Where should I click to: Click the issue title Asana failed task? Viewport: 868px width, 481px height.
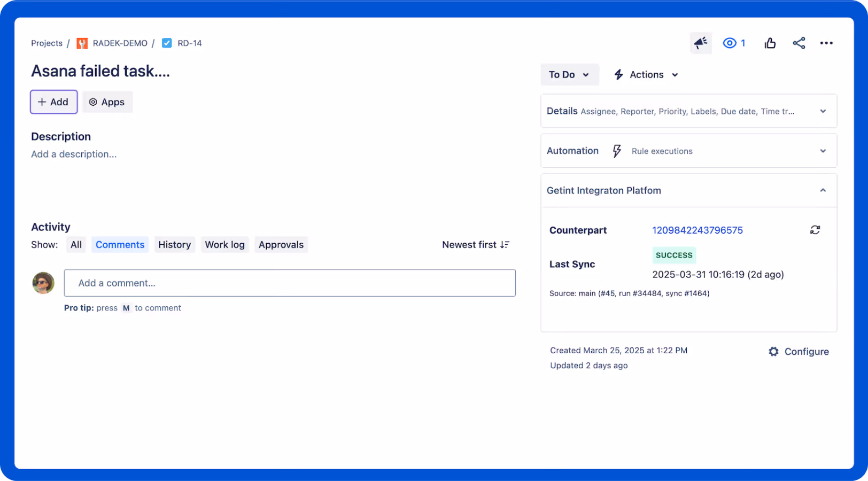coord(100,71)
